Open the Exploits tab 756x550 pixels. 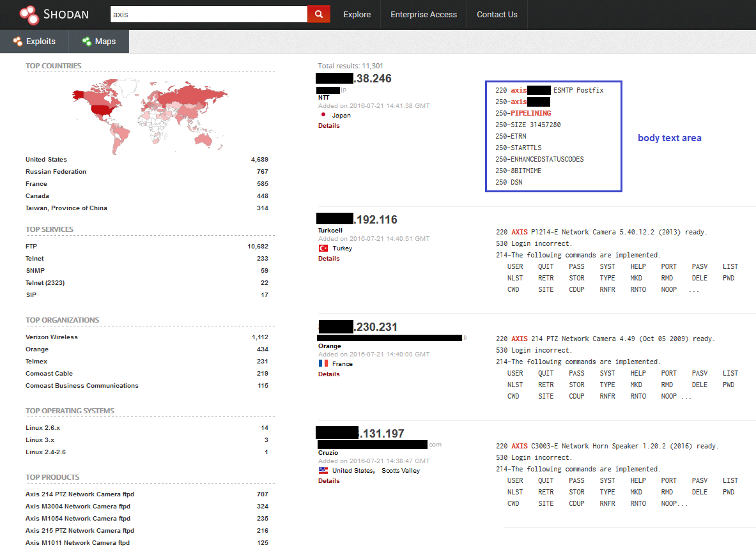[x=35, y=42]
